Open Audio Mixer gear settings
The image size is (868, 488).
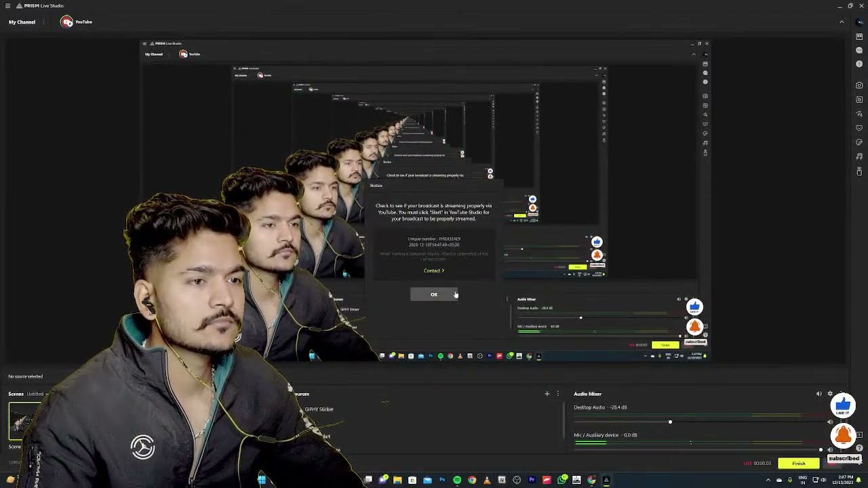[829, 394]
